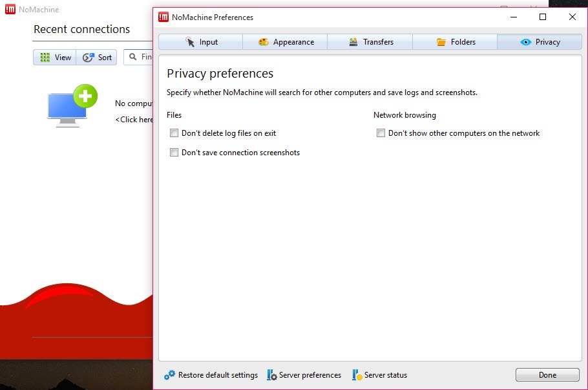Tick Don't save connection screenshots checkbox

pos(174,153)
